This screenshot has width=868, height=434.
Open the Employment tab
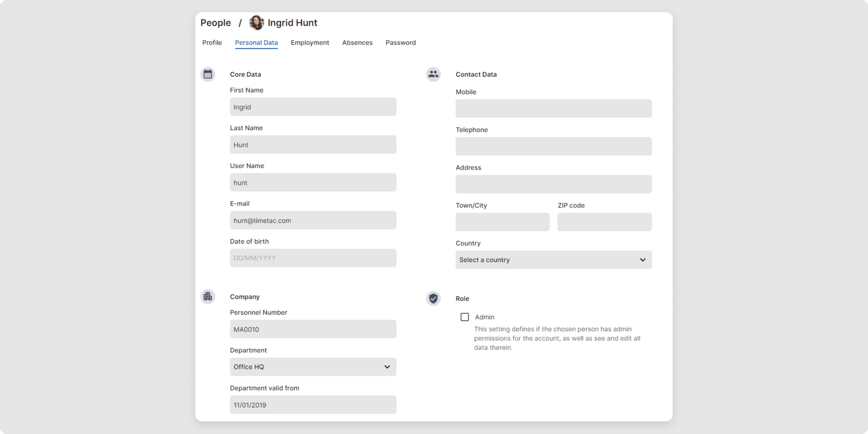(310, 42)
